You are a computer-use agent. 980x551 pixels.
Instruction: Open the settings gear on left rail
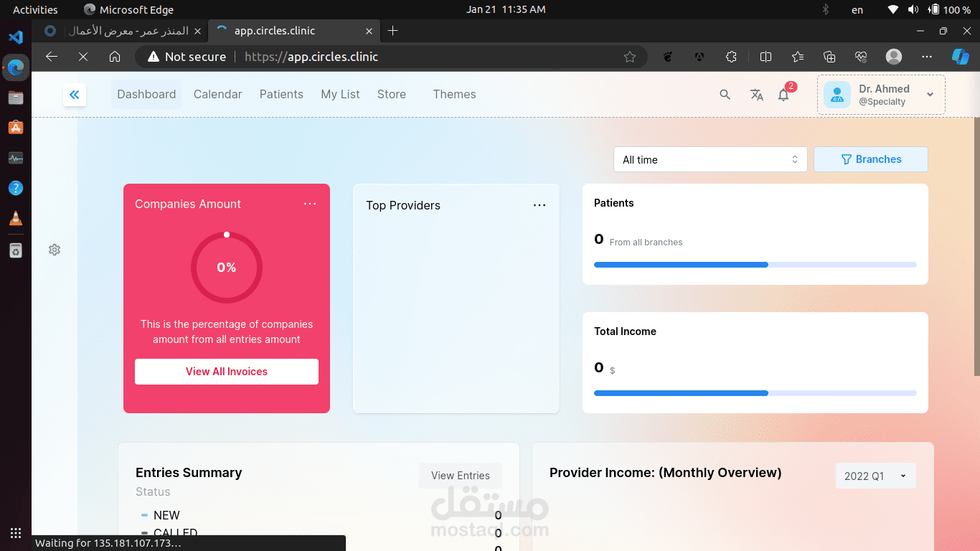click(x=55, y=250)
